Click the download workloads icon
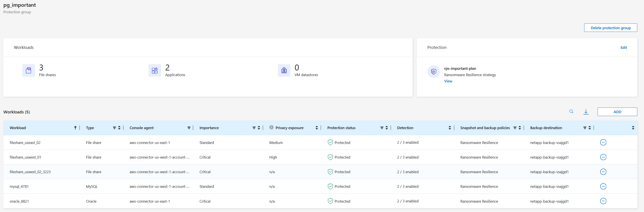Viewport: 644px width, 212px height. tap(586, 112)
